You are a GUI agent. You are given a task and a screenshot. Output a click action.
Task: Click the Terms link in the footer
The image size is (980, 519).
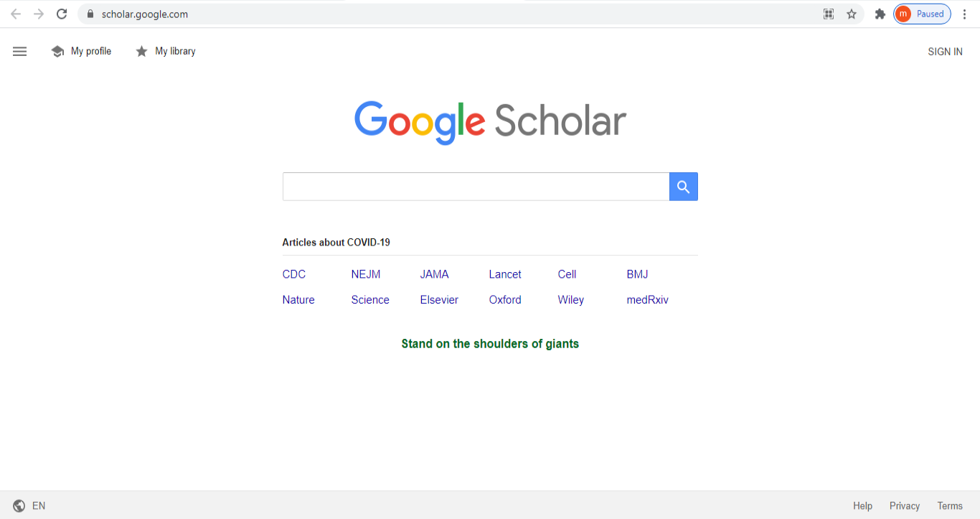[x=950, y=505]
